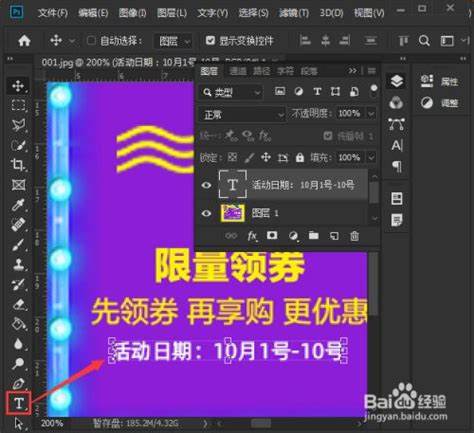Go to the Home screen icon
The height and width of the screenshot is (433, 474).
click(x=24, y=41)
